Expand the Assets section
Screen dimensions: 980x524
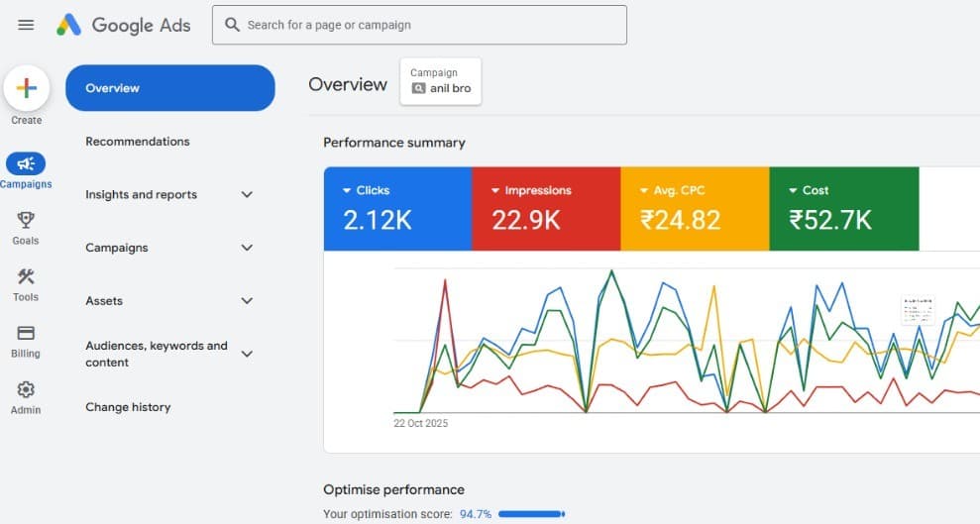[x=247, y=301]
